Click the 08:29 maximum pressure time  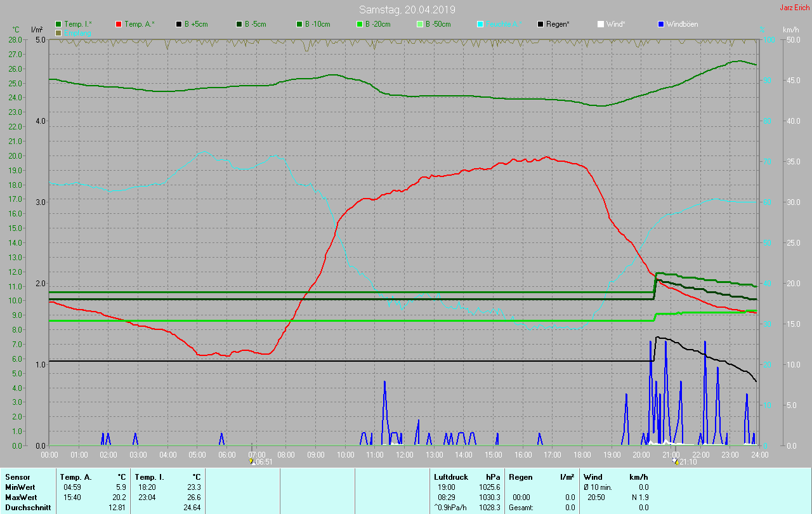[x=447, y=498]
